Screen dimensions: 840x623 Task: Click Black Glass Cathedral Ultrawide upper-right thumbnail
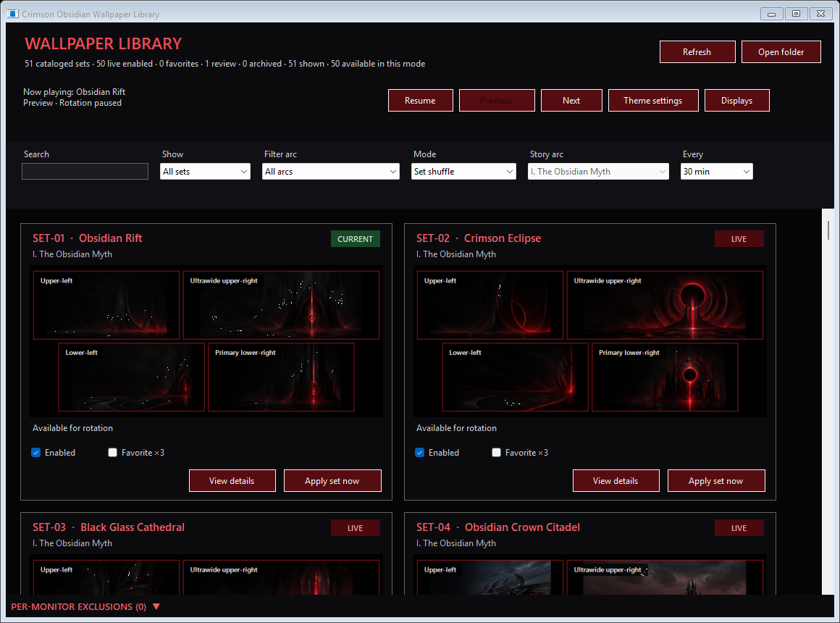click(x=281, y=577)
